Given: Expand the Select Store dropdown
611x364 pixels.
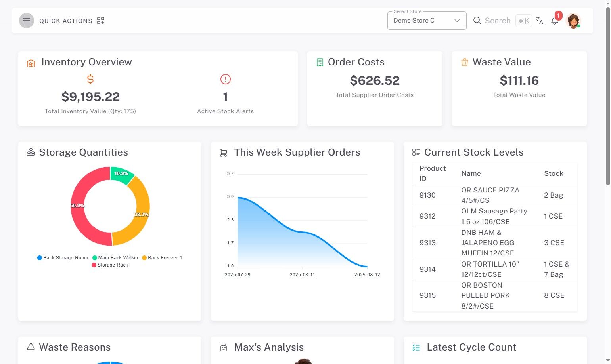Looking at the screenshot, I should (427, 21).
